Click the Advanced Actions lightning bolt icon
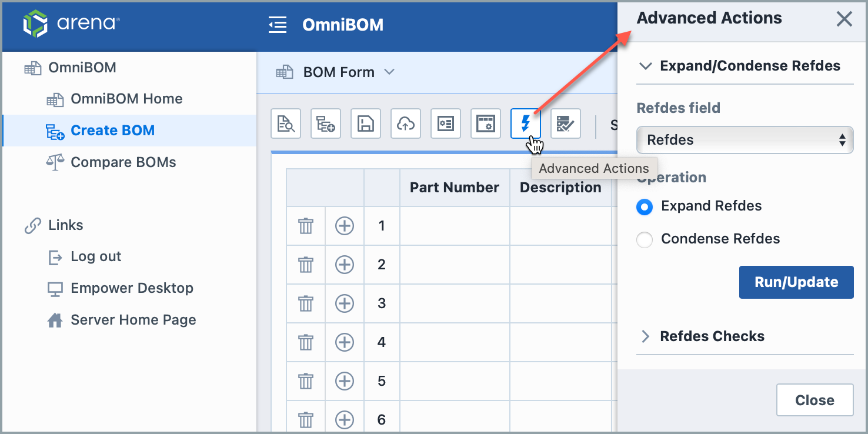 [x=526, y=123]
